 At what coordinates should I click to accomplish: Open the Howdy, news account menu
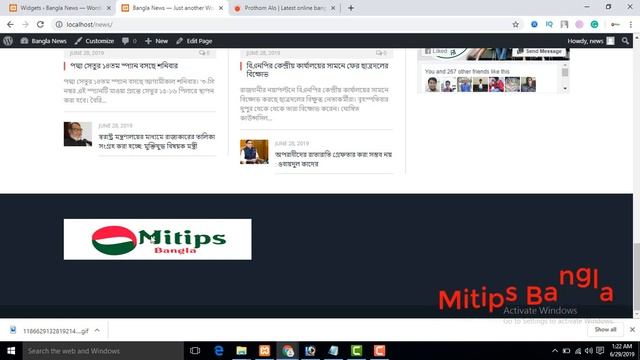click(591, 41)
